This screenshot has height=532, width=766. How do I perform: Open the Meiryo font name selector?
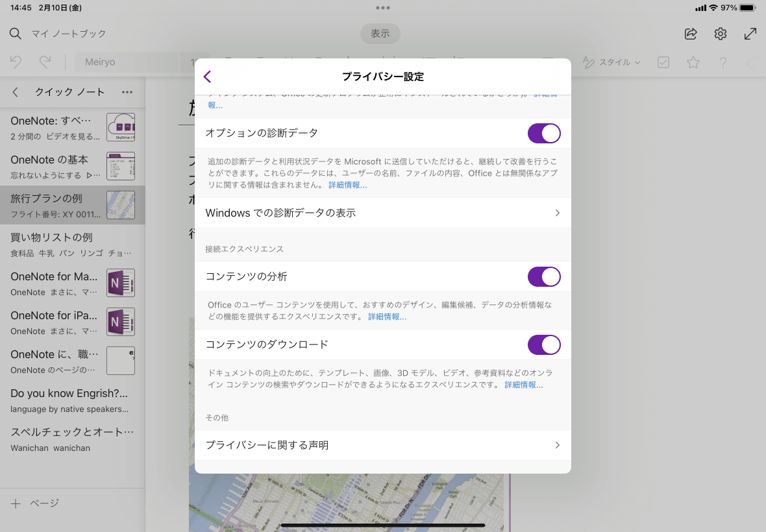[x=127, y=62]
